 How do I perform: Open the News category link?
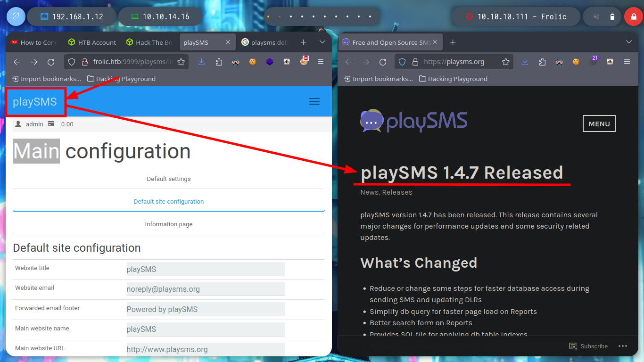pyautogui.click(x=370, y=192)
